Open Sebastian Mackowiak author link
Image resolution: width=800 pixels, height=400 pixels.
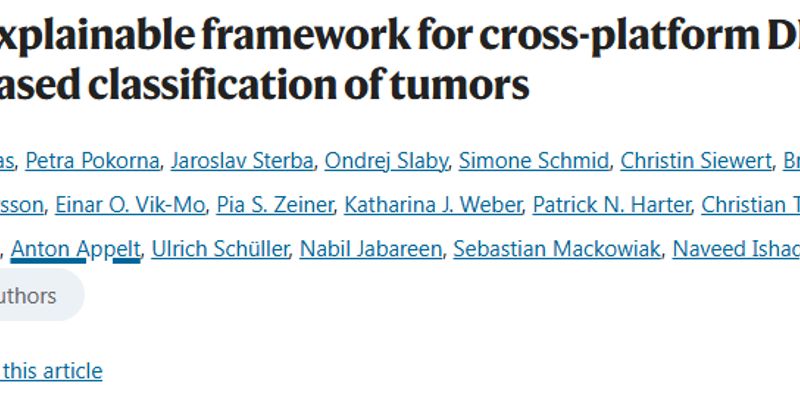(x=557, y=249)
